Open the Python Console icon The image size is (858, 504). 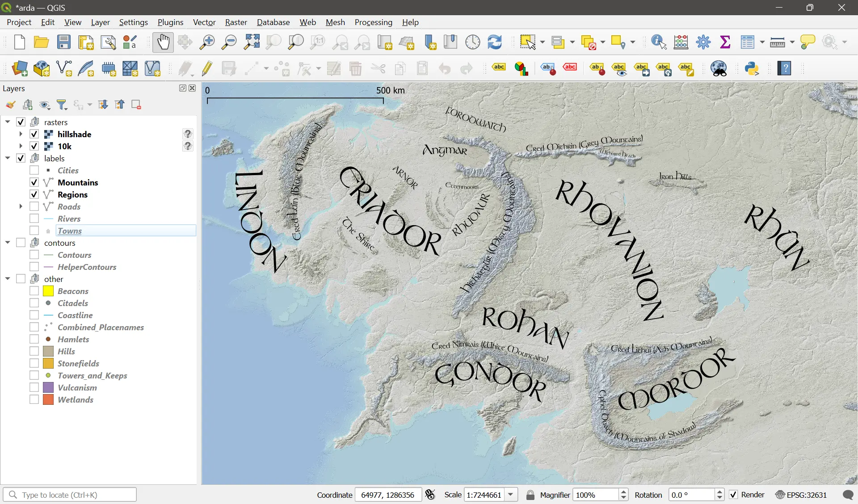[x=752, y=69]
